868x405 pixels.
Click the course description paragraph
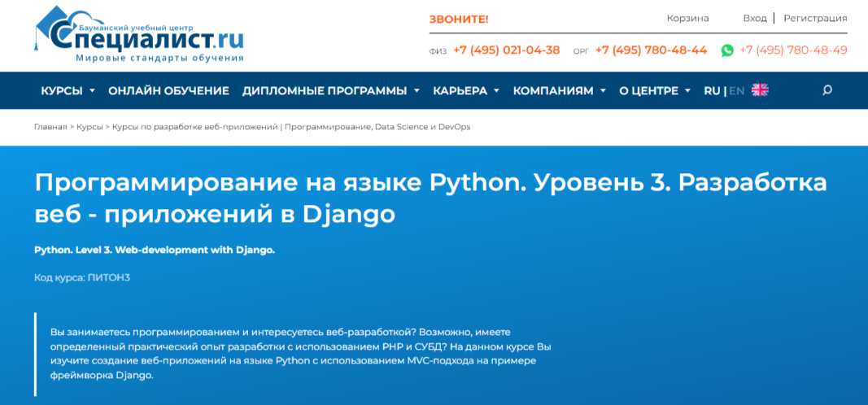(301, 354)
